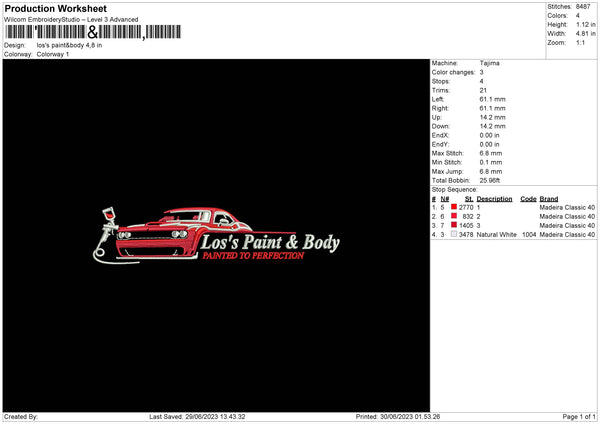Click 'Natural White' description text

[x=496, y=235]
